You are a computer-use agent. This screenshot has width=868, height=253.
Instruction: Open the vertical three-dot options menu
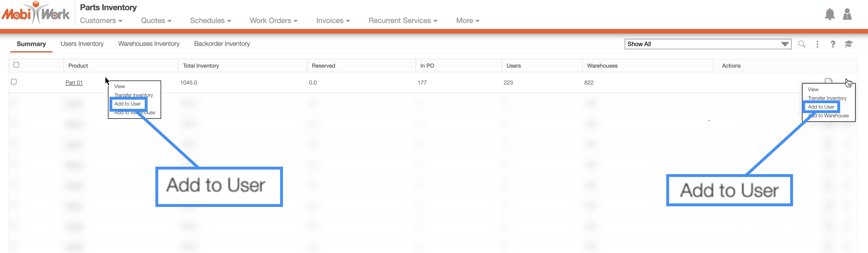817,44
